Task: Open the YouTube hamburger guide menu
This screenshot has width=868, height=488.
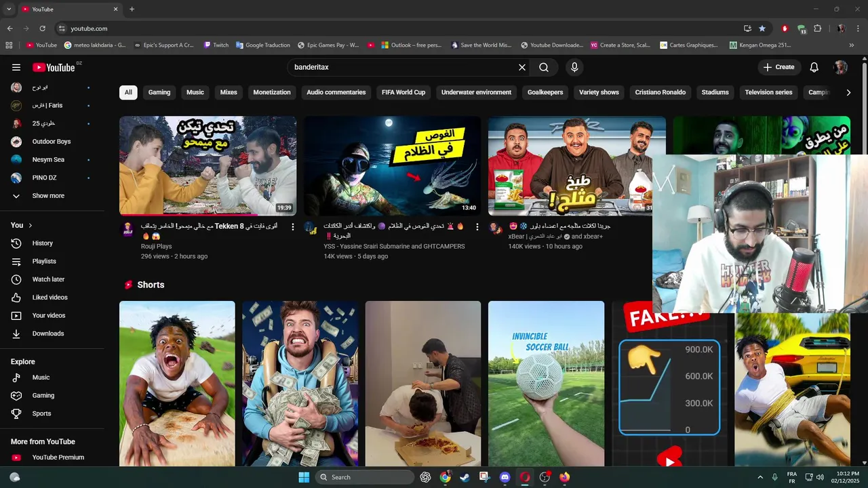Action: [16, 67]
